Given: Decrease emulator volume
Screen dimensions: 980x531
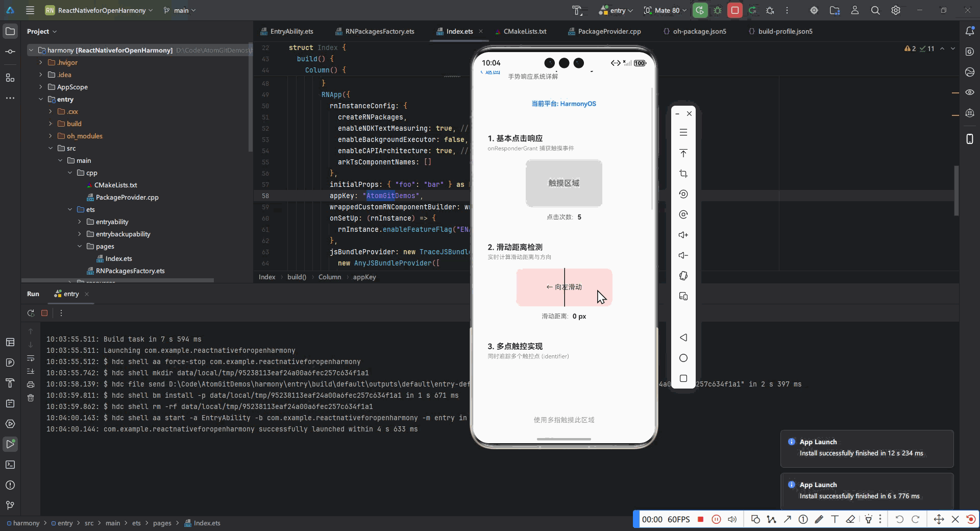Looking at the screenshot, I should coord(683,255).
